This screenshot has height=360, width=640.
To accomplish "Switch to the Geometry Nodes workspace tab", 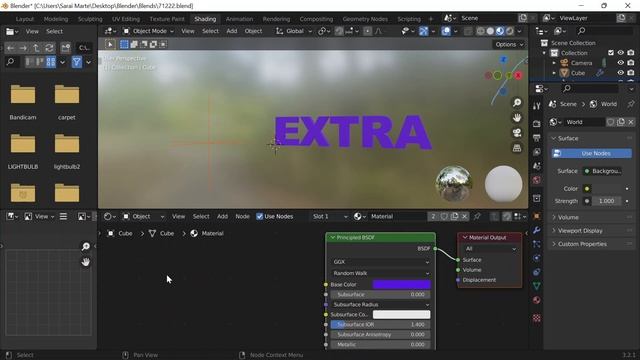I will 365,19.
